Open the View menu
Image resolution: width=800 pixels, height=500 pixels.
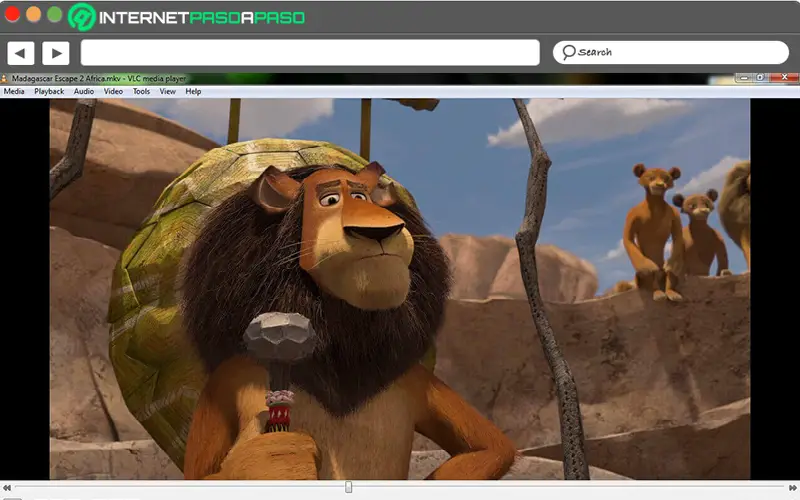[167, 91]
